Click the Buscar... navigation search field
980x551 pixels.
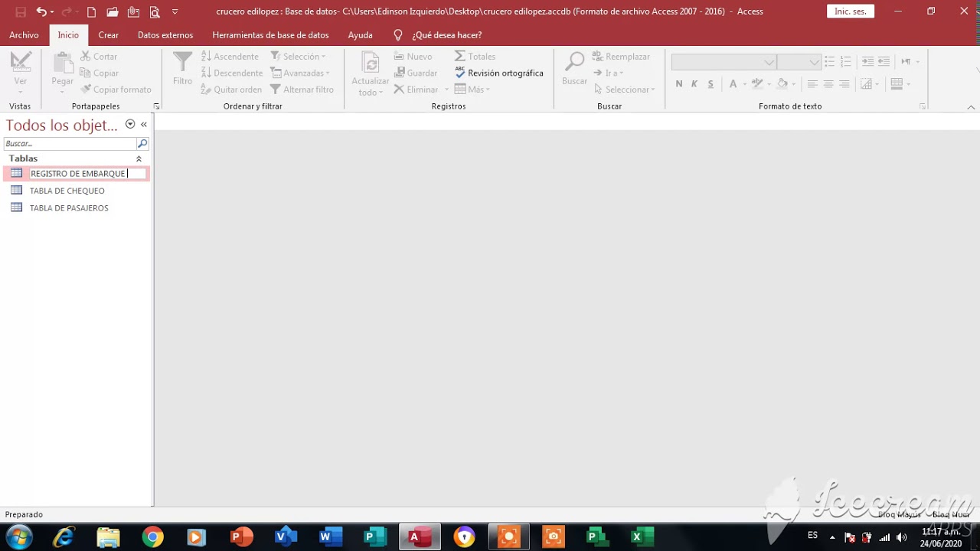(70, 144)
